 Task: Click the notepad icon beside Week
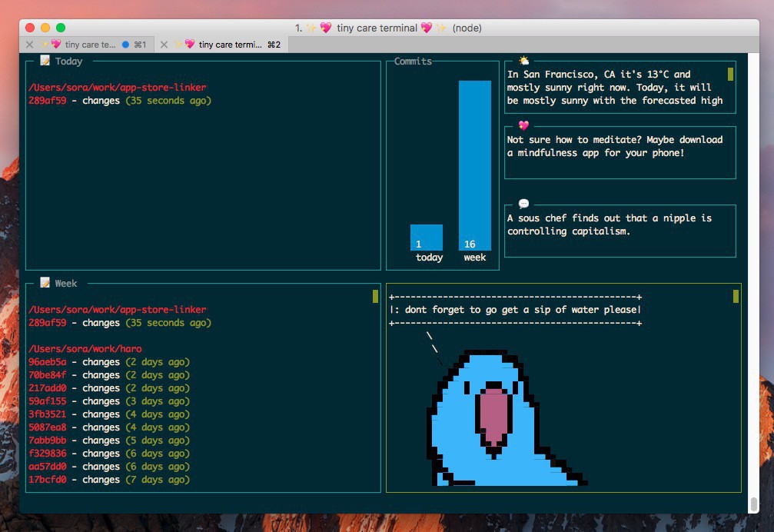(x=45, y=283)
